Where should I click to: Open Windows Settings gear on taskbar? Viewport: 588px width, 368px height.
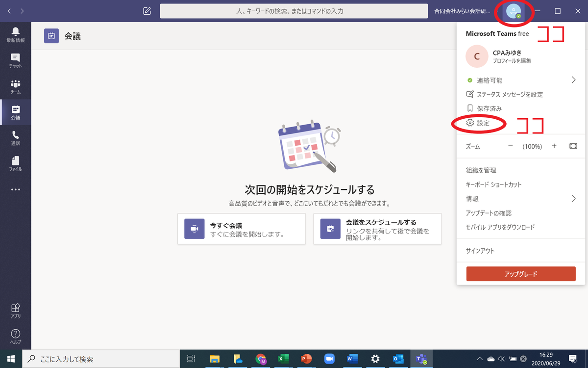pyautogui.click(x=375, y=359)
